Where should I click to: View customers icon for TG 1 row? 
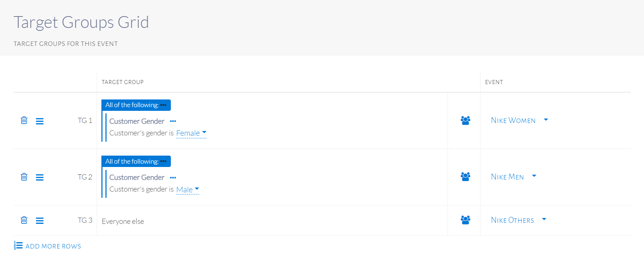tap(465, 120)
